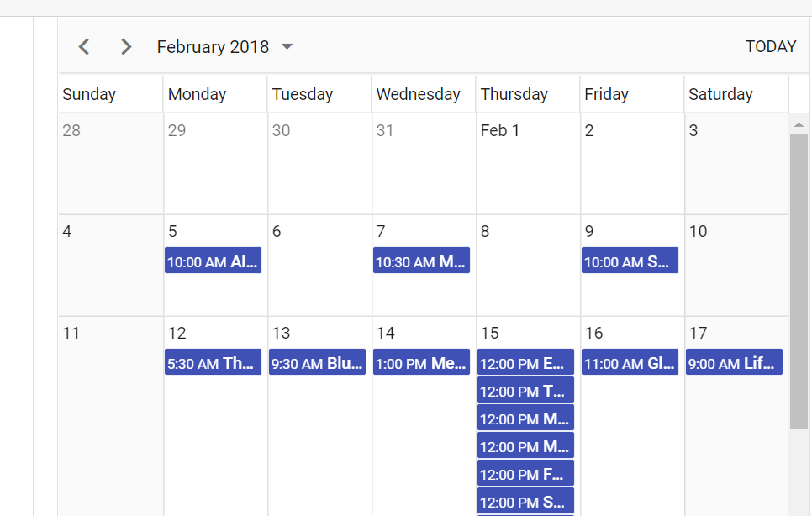
Task: Click the TODAY button
Action: [771, 46]
